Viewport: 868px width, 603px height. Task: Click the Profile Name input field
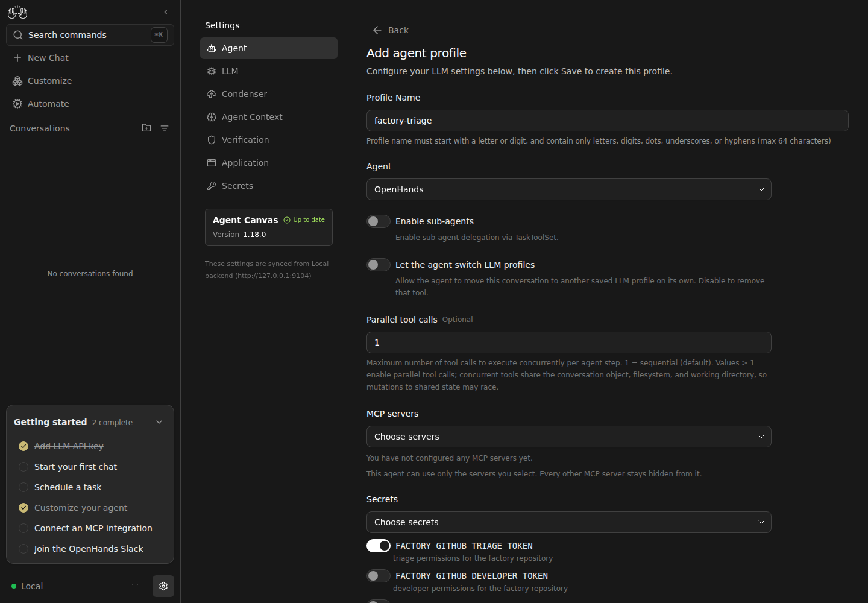click(x=608, y=121)
